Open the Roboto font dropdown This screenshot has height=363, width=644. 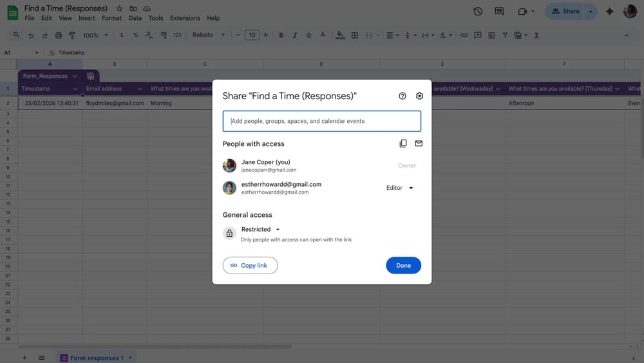coord(209,35)
